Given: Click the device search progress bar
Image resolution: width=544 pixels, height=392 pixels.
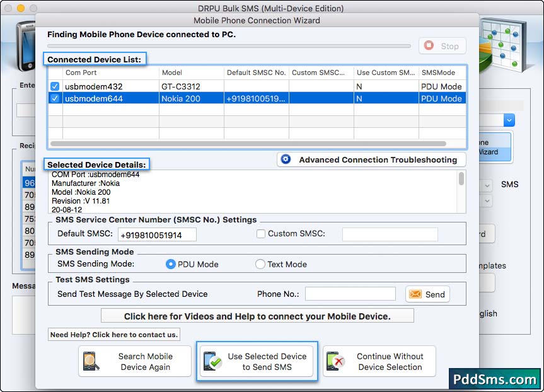Looking at the screenshot, I should pyautogui.click(x=229, y=46).
